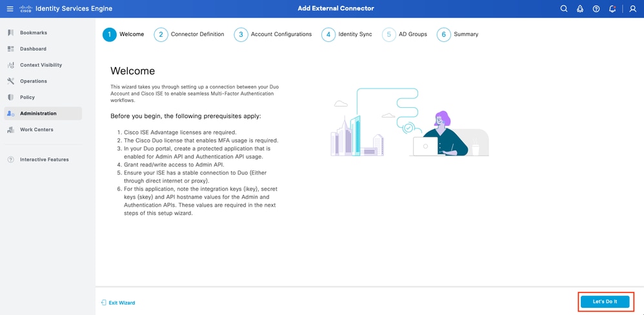This screenshot has height=315, width=644.
Task: Select step 5 circle of wizard
Action: click(389, 34)
